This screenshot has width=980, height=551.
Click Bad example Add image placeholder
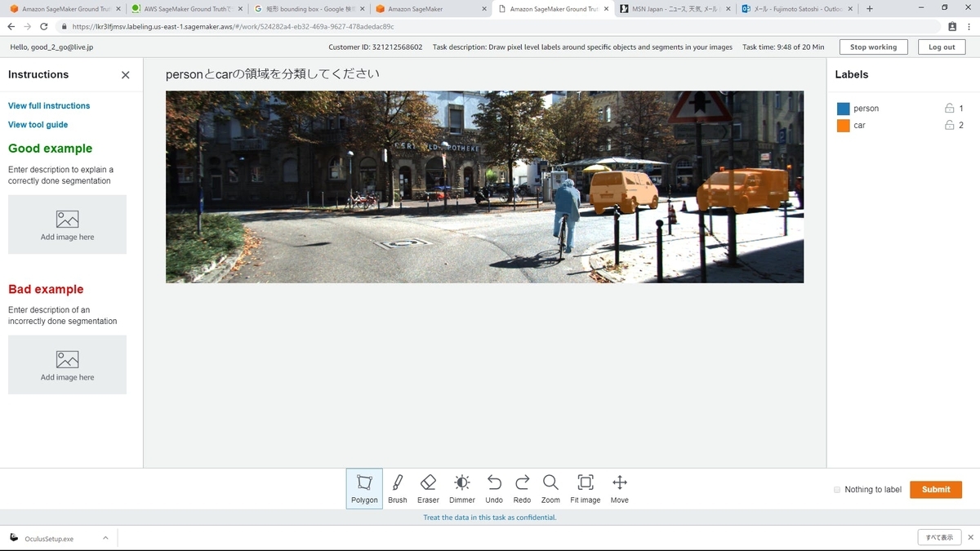coord(67,365)
